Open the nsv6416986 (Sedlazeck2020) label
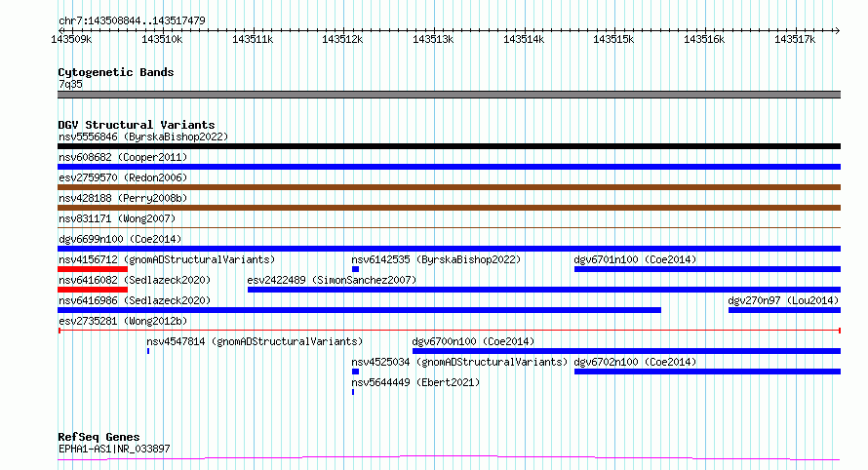 click(135, 300)
